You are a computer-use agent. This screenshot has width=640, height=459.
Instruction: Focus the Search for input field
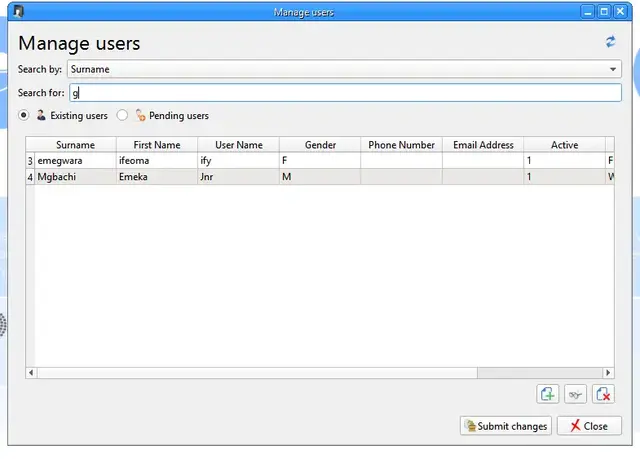(x=345, y=93)
